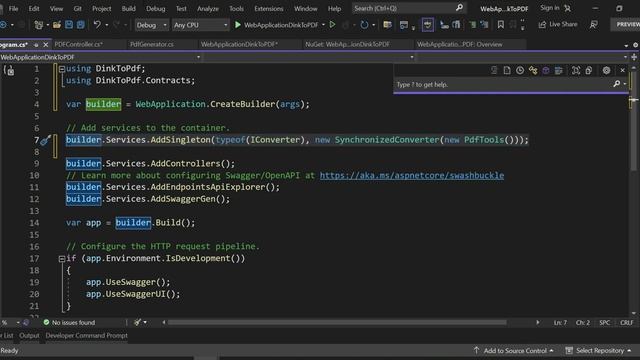Click the browser link folder icon

coord(387,25)
